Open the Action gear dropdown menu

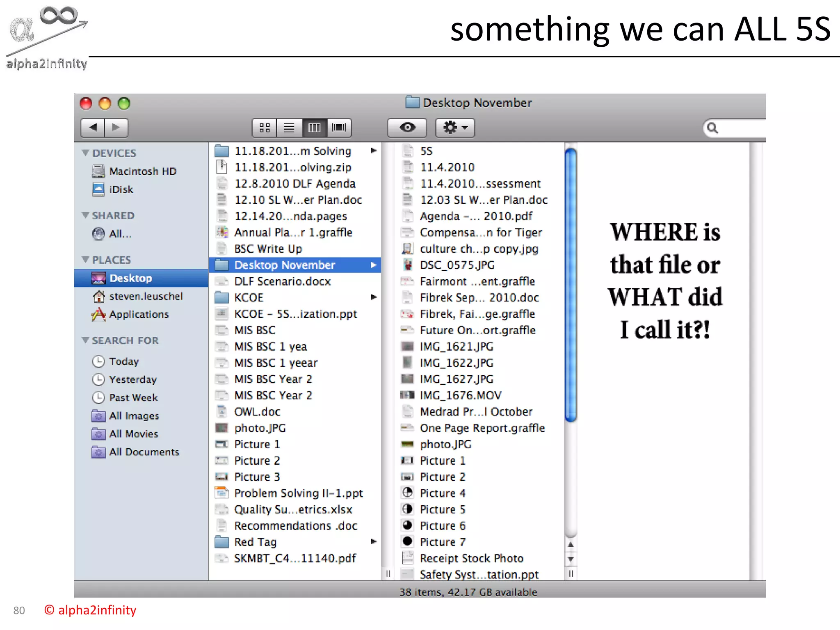coord(455,128)
